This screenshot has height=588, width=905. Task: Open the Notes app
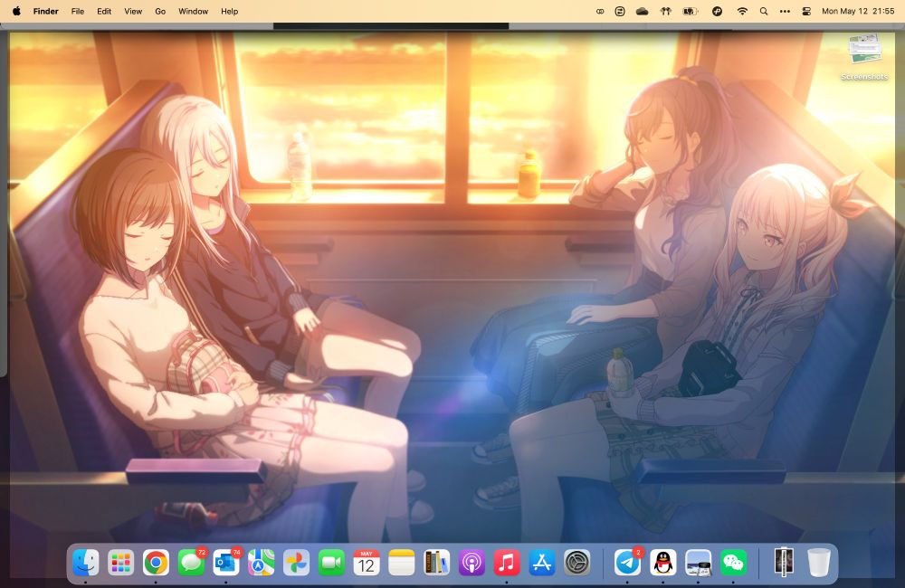(402, 562)
